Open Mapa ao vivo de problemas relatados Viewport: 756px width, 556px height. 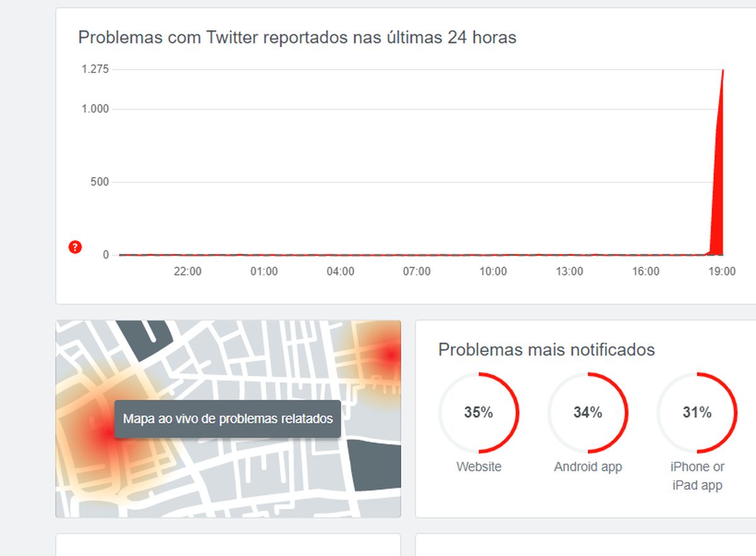click(229, 417)
